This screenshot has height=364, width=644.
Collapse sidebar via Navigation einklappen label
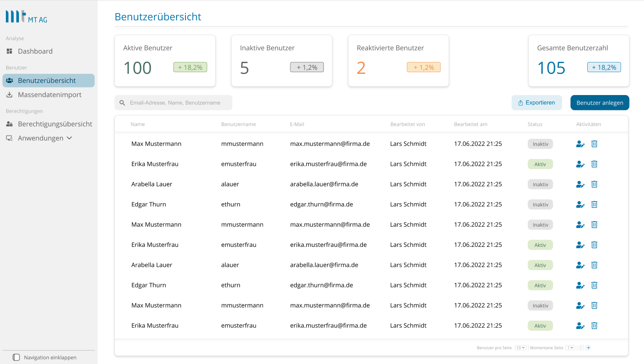pos(50,358)
